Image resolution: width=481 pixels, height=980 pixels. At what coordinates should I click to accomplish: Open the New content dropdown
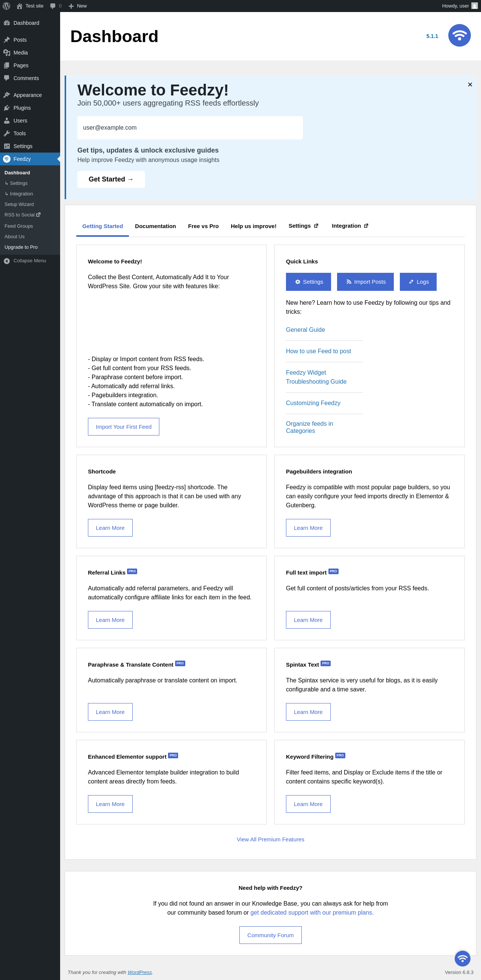pos(78,6)
